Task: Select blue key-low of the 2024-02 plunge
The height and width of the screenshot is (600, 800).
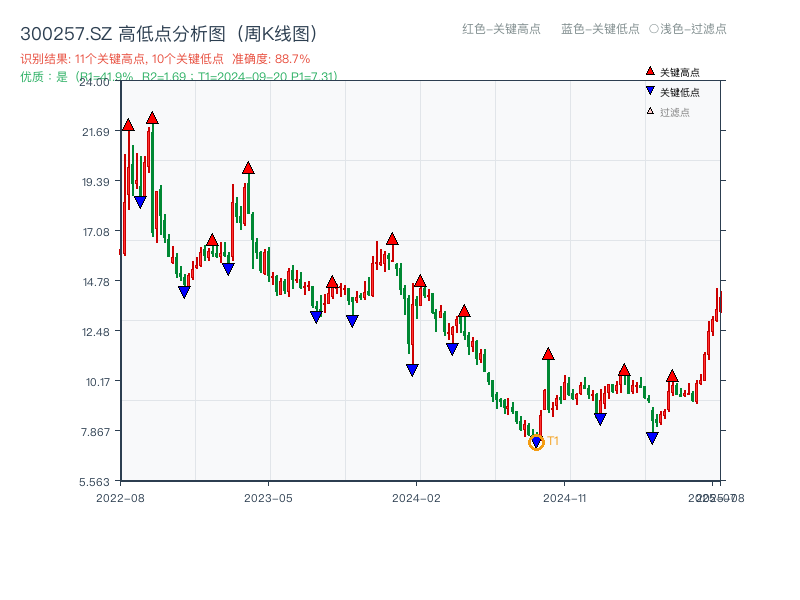Action: [412, 370]
